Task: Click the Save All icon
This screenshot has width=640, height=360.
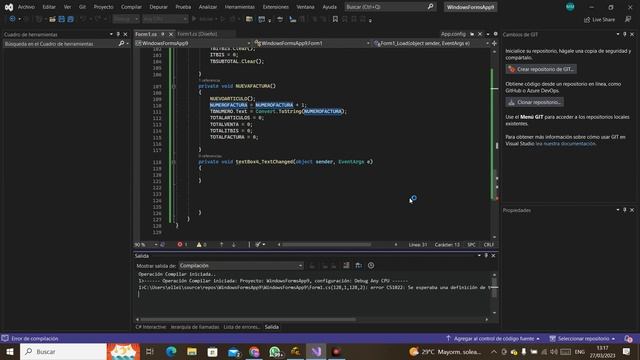Action: 70,19
